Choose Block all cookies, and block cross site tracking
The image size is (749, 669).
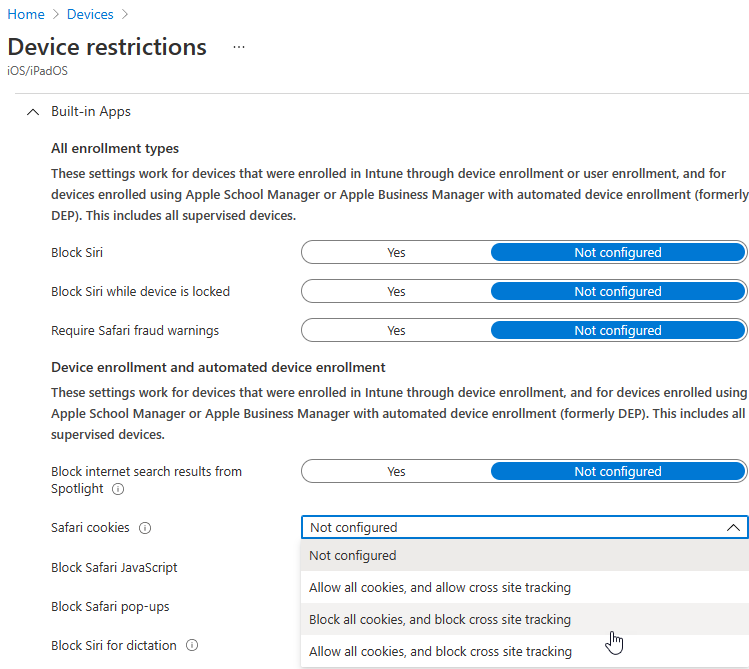pyautogui.click(x=524, y=619)
